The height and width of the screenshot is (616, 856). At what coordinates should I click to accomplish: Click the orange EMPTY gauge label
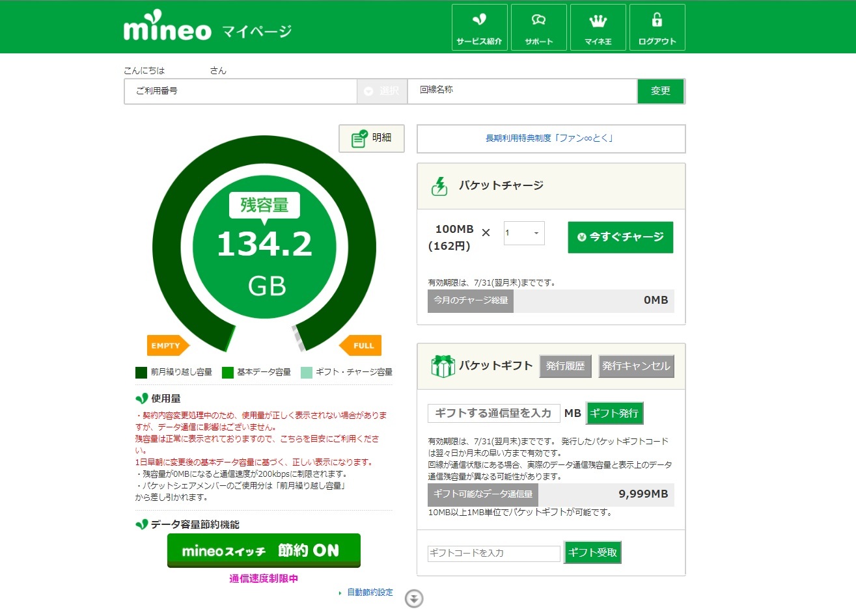(x=167, y=345)
